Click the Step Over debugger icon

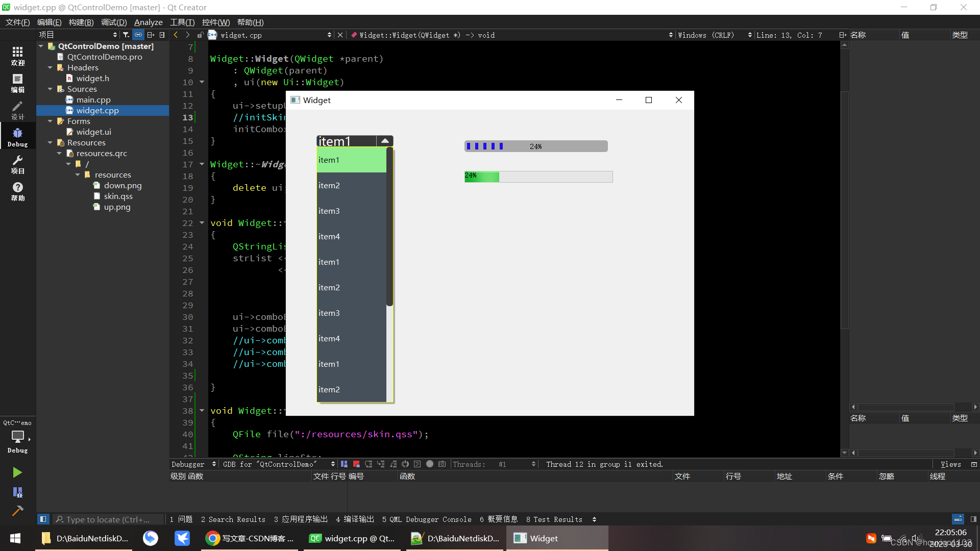(x=369, y=464)
